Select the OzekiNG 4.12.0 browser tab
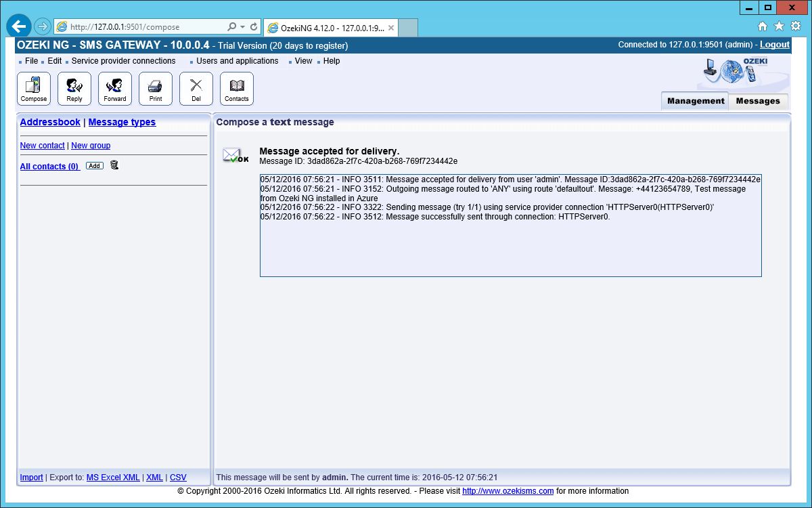812x508 pixels. pos(330,28)
